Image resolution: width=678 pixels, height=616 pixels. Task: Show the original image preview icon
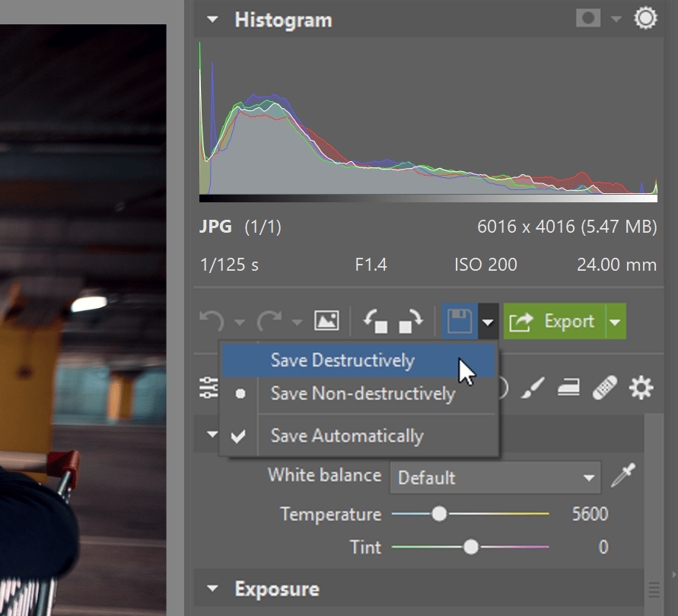[x=326, y=321]
